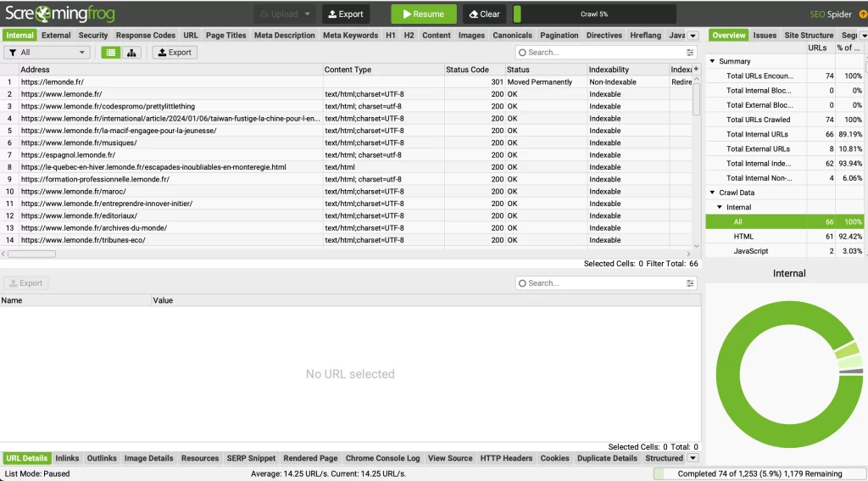Click the top Export button
Screen dimensions: 868x481
tap(346, 14)
